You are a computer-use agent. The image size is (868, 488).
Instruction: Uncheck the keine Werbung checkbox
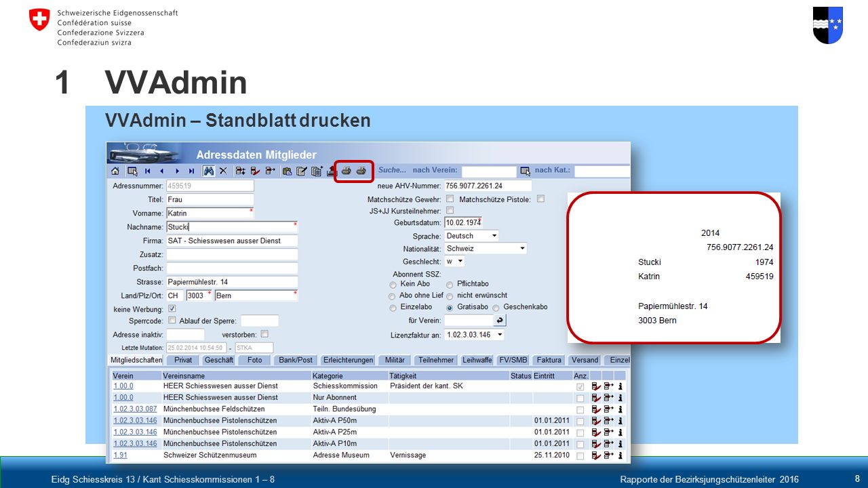(172, 308)
